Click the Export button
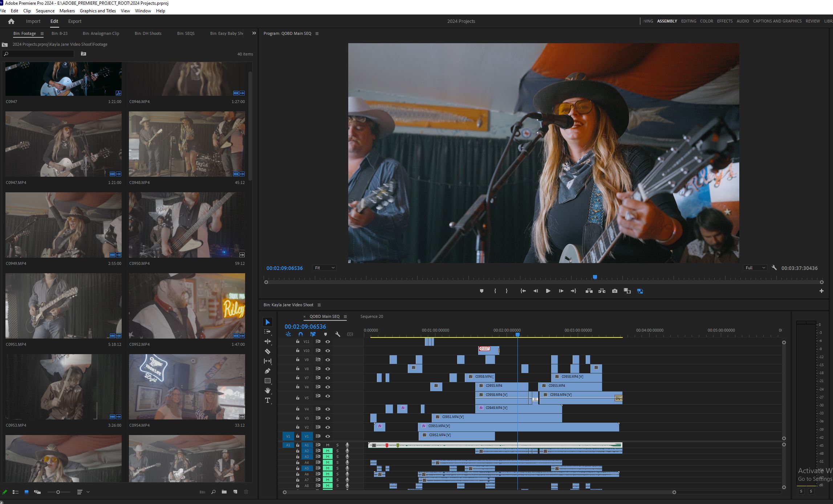 click(75, 21)
